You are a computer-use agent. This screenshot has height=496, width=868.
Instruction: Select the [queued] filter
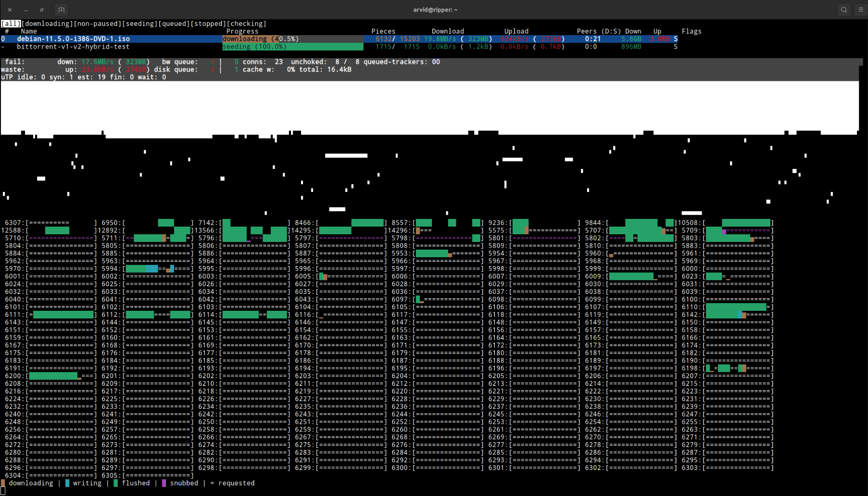(x=174, y=23)
